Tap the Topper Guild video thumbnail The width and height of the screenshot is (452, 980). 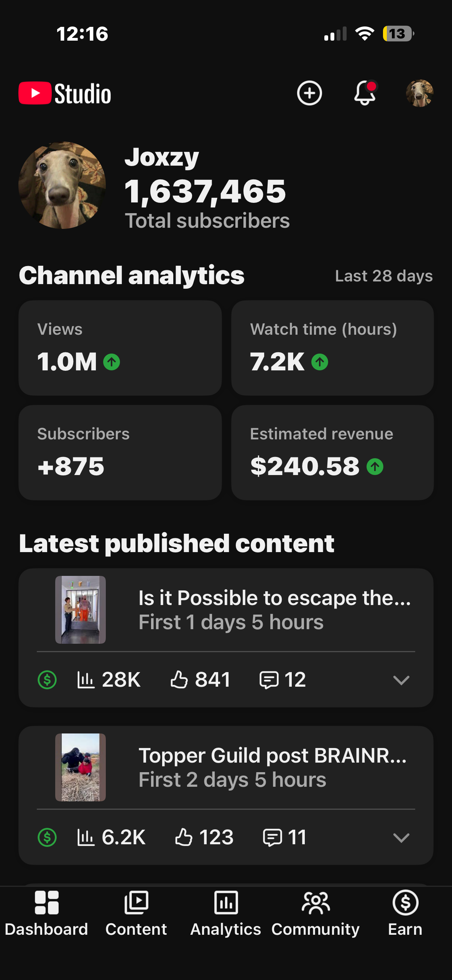pos(81,767)
